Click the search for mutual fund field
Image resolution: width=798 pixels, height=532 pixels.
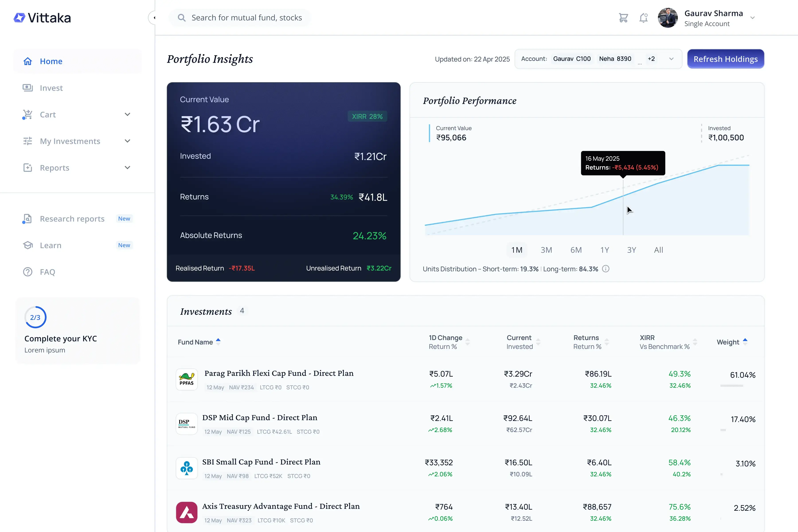[240, 18]
